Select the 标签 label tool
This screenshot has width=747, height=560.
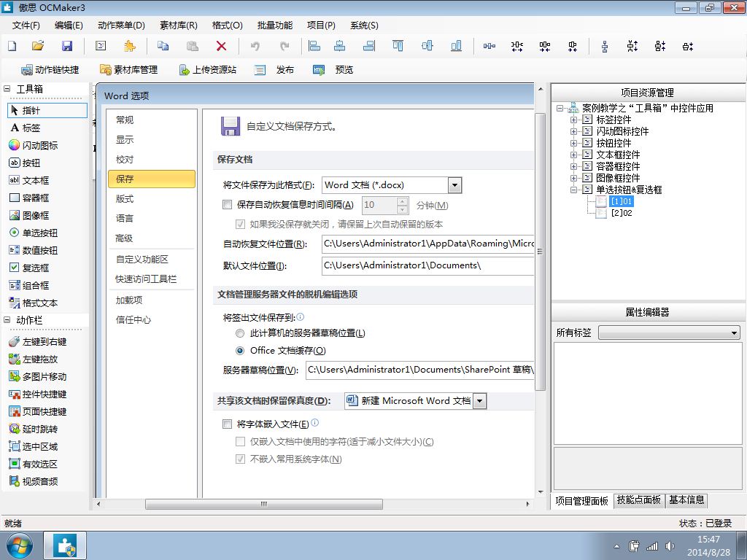coord(26,128)
